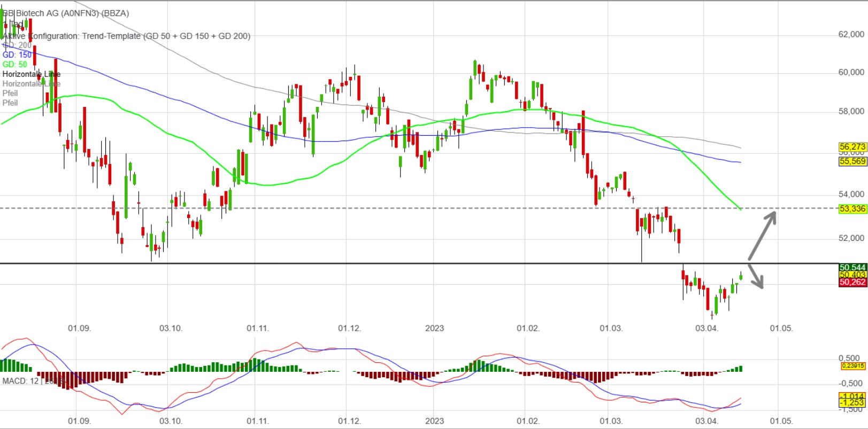The height and width of the screenshot is (429, 868).
Task: Select the green 50,544 price tag
Action: point(852,267)
